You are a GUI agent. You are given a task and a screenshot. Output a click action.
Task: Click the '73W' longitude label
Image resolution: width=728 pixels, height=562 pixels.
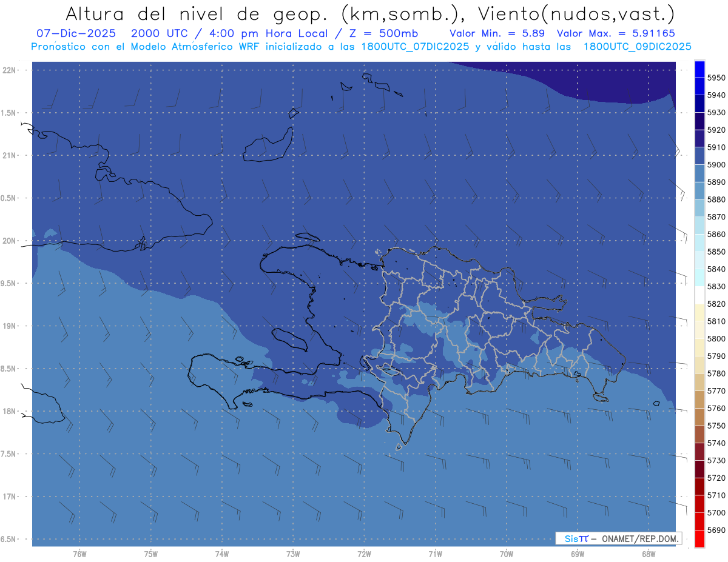tap(293, 554)
